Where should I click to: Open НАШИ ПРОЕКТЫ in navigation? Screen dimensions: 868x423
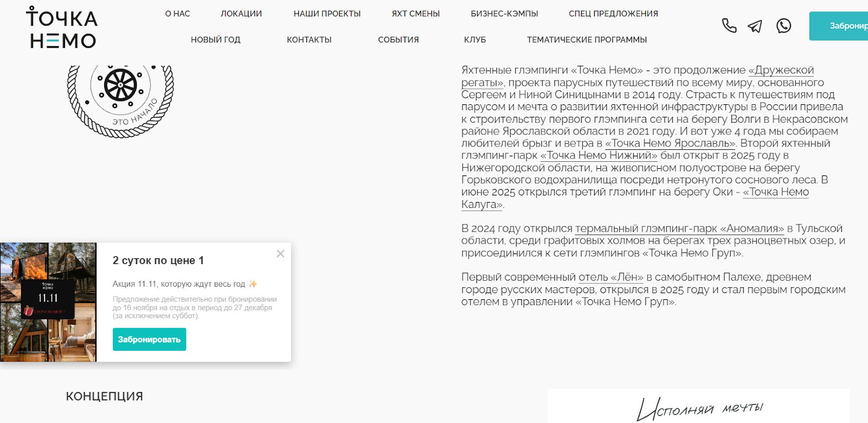[327, 14]
